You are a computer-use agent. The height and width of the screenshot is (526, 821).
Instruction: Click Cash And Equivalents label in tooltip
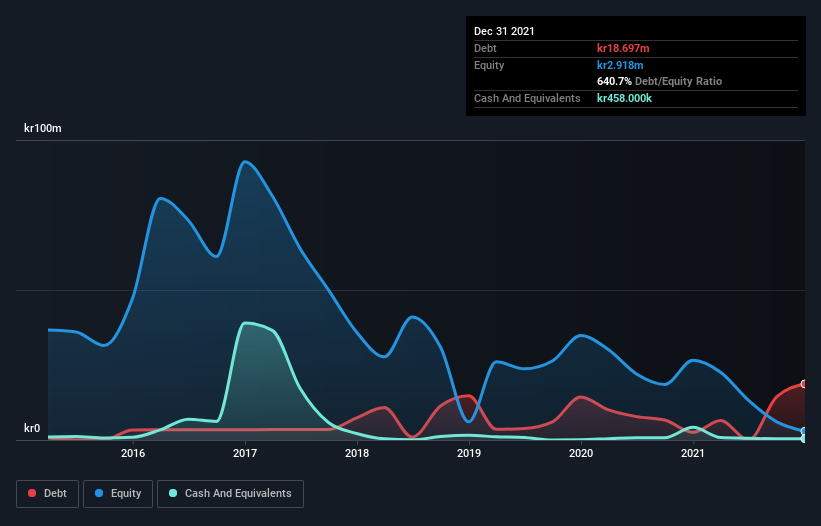527,98
